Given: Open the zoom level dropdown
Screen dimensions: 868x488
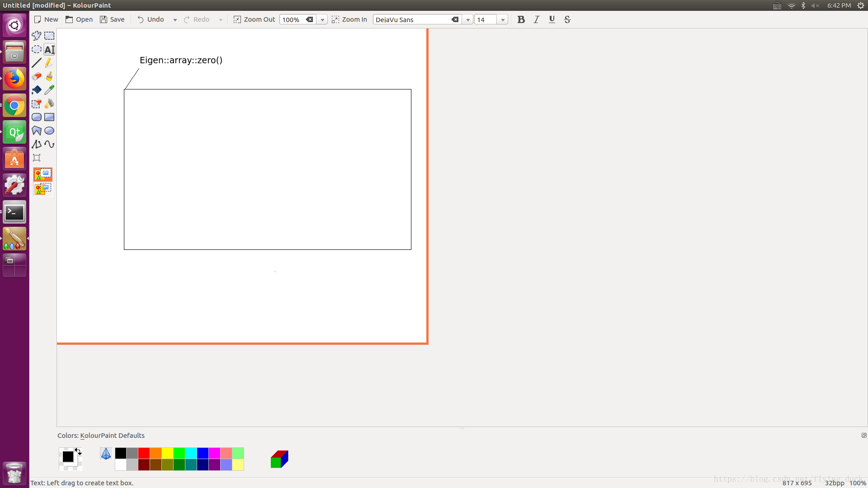Looking at the screenshot, I should click(x=322, y=20).
